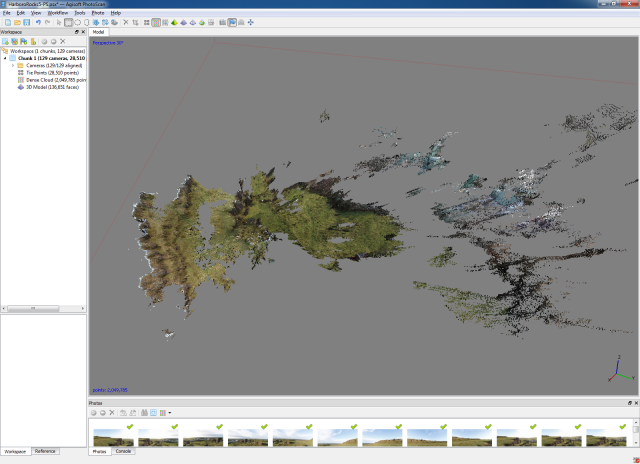This screenshot has height=464, width=640.
Task: Choose the Circle Selection tool
Action: (78, 22)
